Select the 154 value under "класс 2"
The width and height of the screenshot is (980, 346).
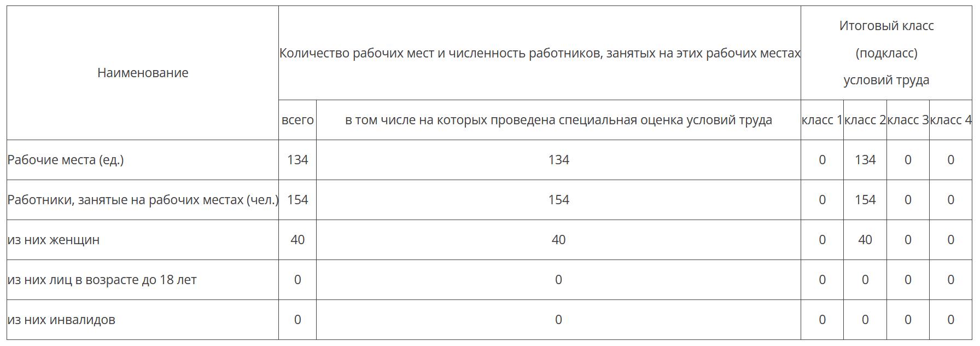coord(865,200)
